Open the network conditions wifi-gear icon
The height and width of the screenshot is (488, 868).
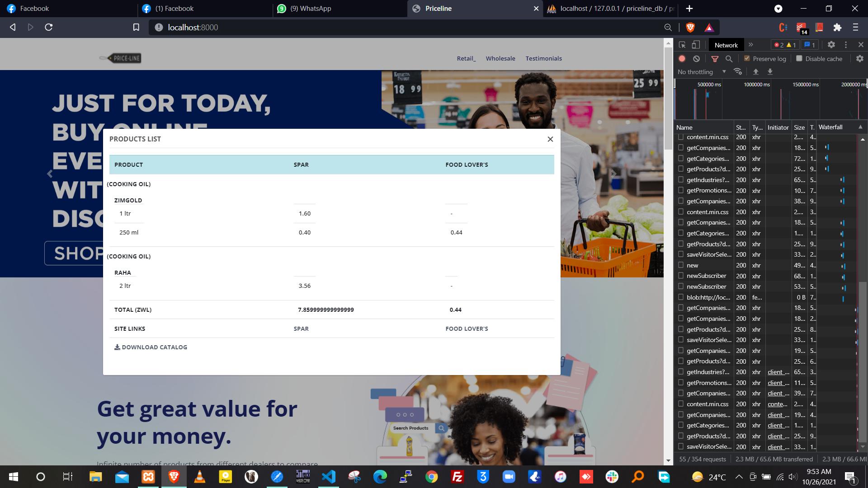[738, 71]
